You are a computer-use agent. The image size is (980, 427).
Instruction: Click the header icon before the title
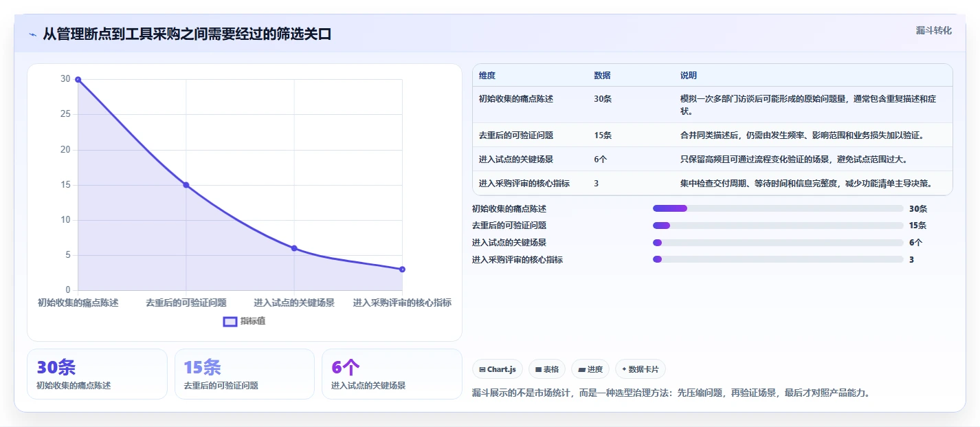(33, 34)
